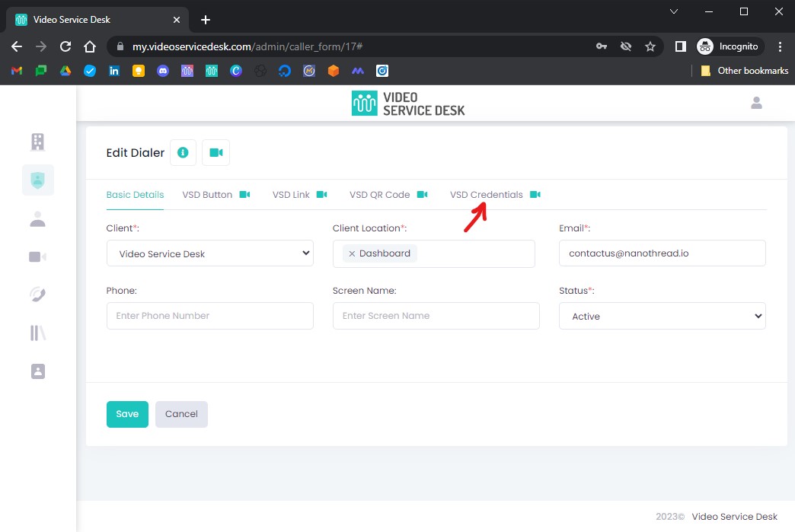Click the info icon beside Edit Dialer
Screen dimensions: 795x532
(x=183, y=153)
